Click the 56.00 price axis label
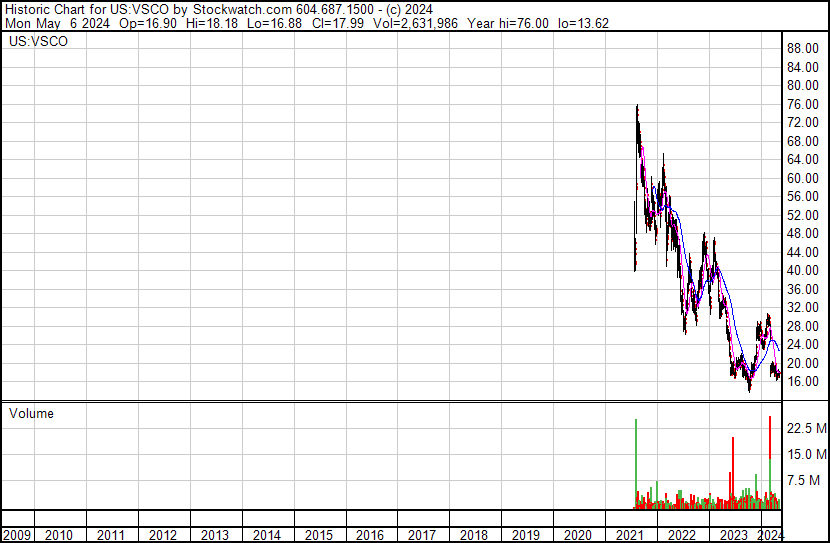The image size is (830, 543). [803, 196]
